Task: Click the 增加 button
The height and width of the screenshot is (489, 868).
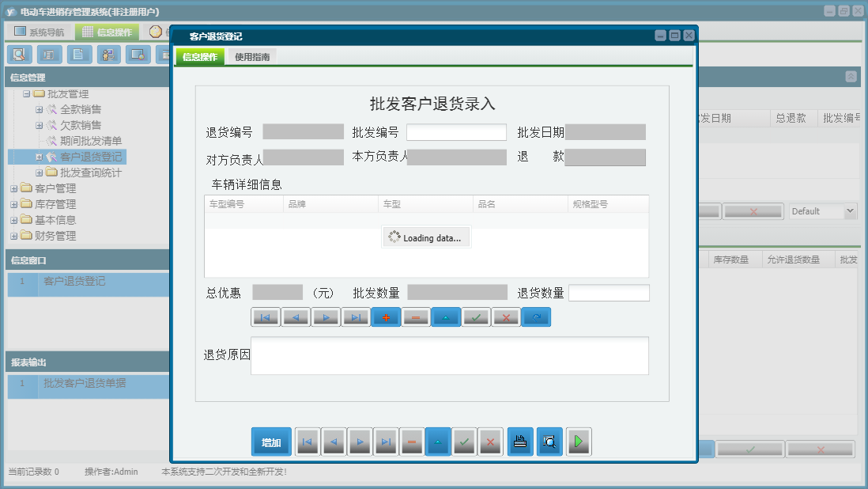Action: (271, 442)
